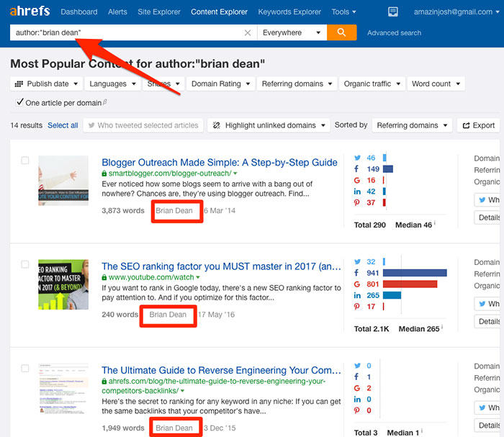The height and width of the screenshot is (437, 504).
Task: Select the Reverse Engineering article checkbox
Action: (25, 368)
